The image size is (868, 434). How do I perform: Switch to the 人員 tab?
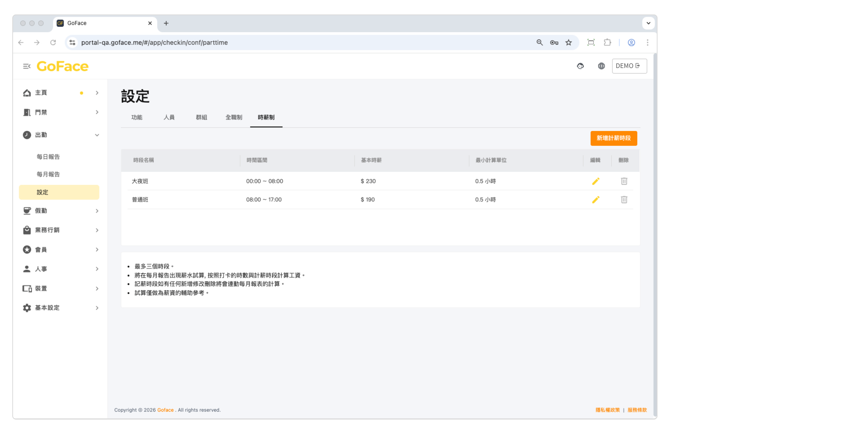point(169,118)
